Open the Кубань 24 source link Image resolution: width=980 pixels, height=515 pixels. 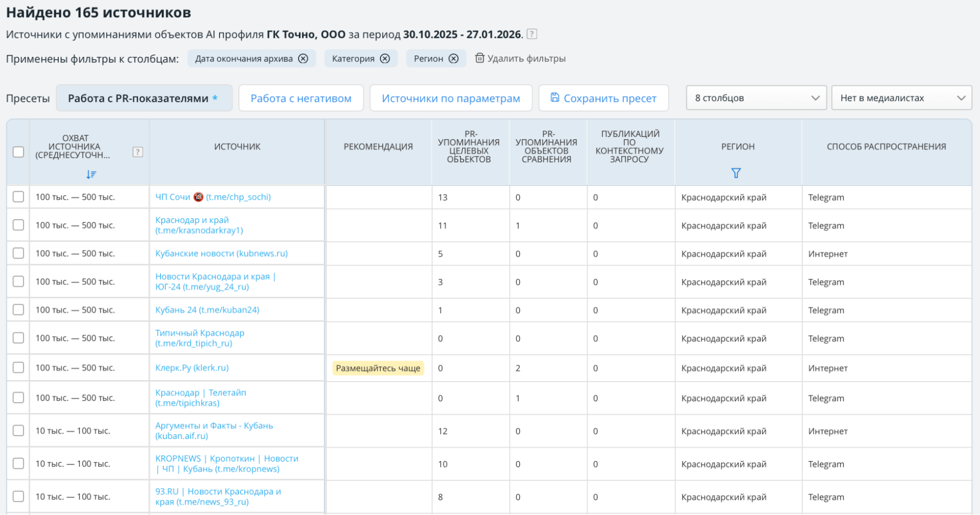207,310
